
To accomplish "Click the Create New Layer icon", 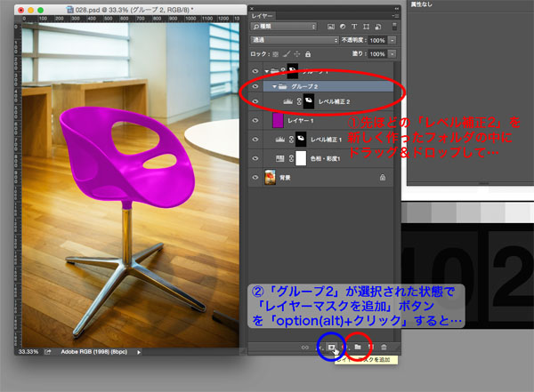I will [x=370, y=346].
